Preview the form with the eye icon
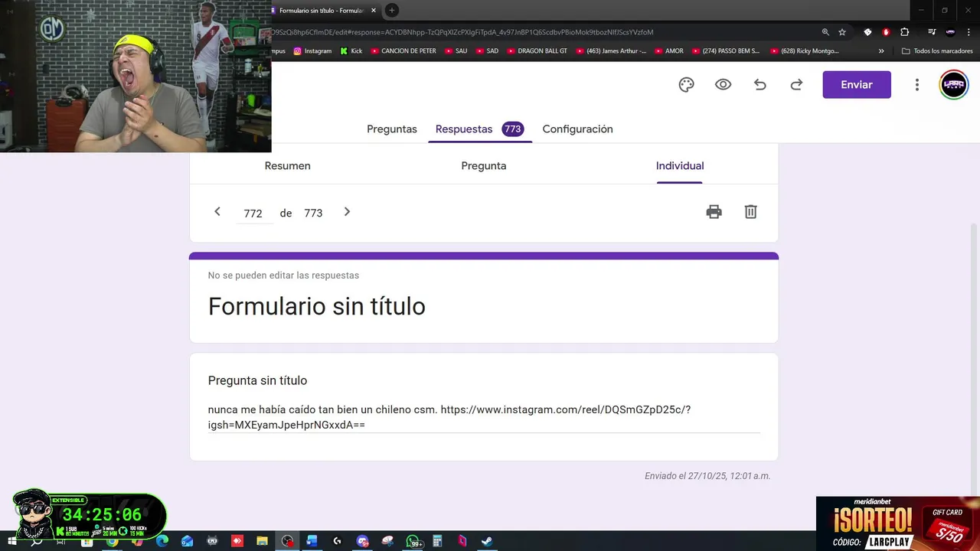980x551 pixels. coord(723,85)
